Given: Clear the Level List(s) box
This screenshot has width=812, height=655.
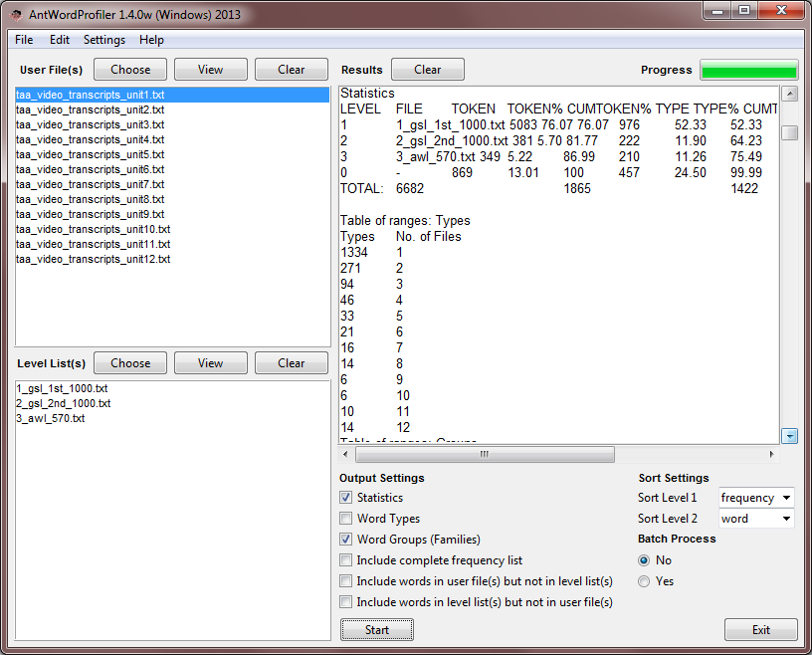Looking at the screenshot, I should (x=292, y=363).
